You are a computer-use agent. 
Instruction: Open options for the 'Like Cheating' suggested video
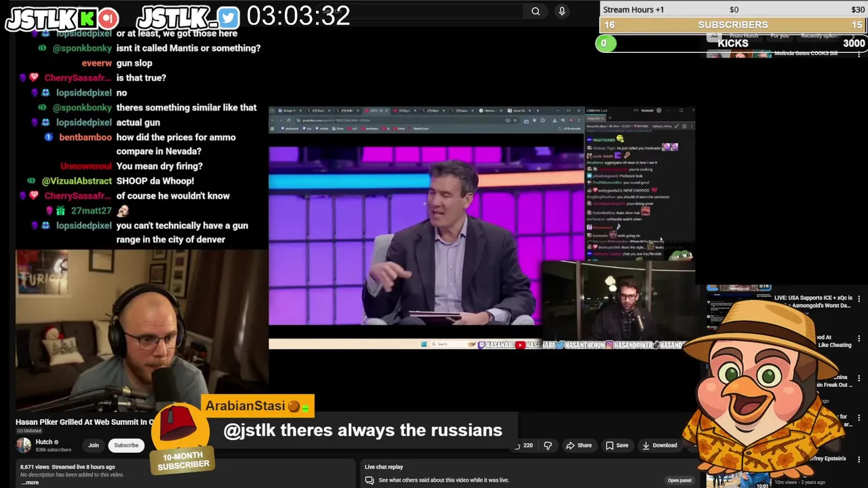(859, 338)
